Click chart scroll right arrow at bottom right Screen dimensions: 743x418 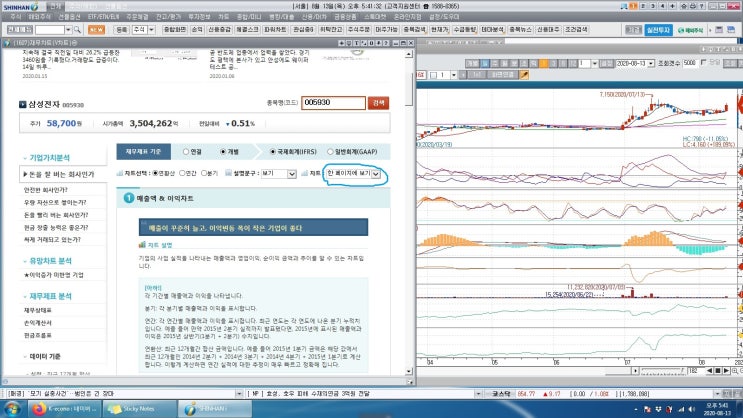tap(726, 371)
